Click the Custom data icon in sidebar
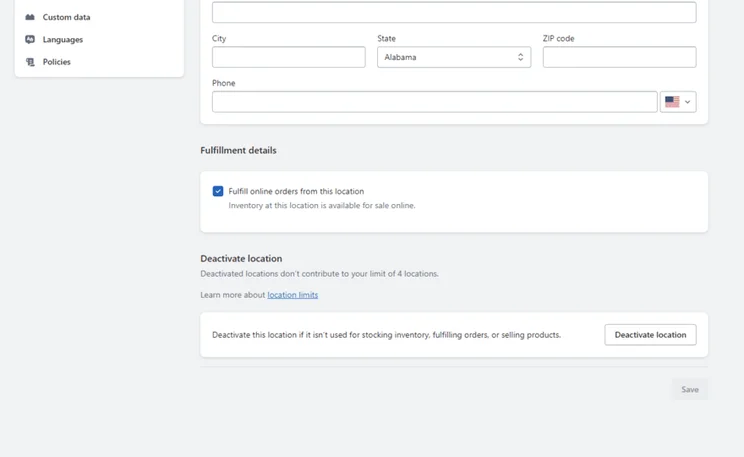The image size is (744, 457). 30,17
